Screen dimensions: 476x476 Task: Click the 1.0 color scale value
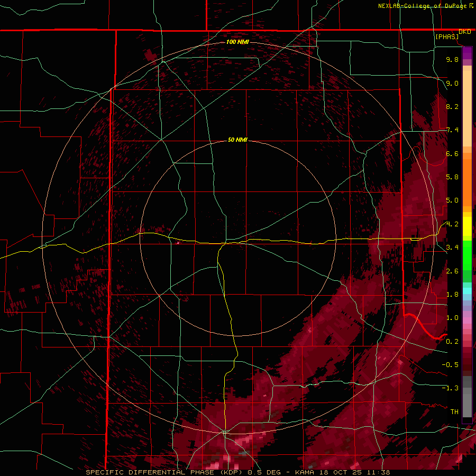pos(452,318)
